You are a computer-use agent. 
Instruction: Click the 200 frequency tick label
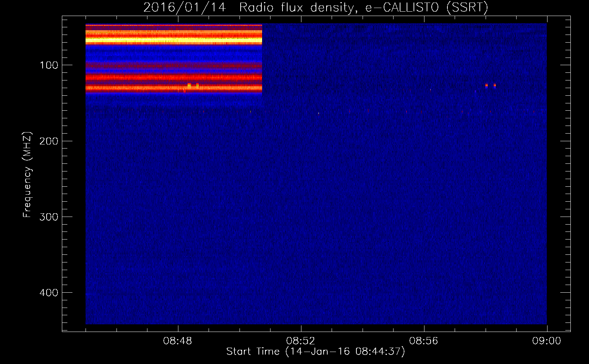tap(49, 141)
